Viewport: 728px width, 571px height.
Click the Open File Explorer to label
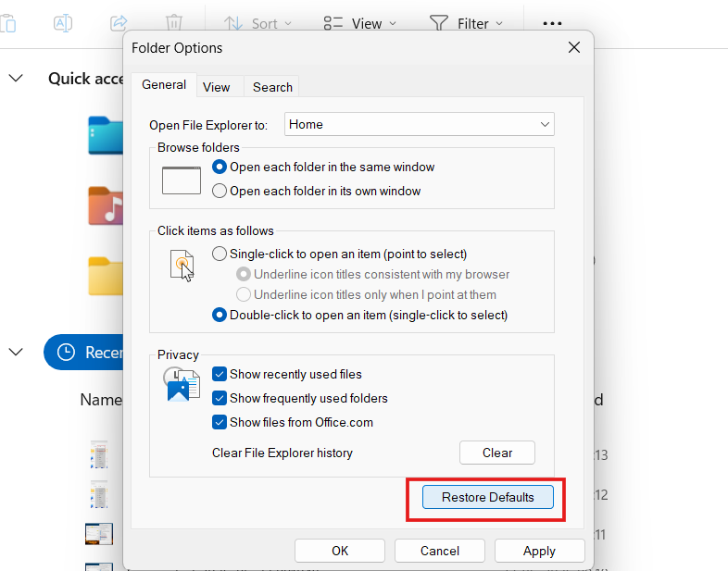coord(208,125)
